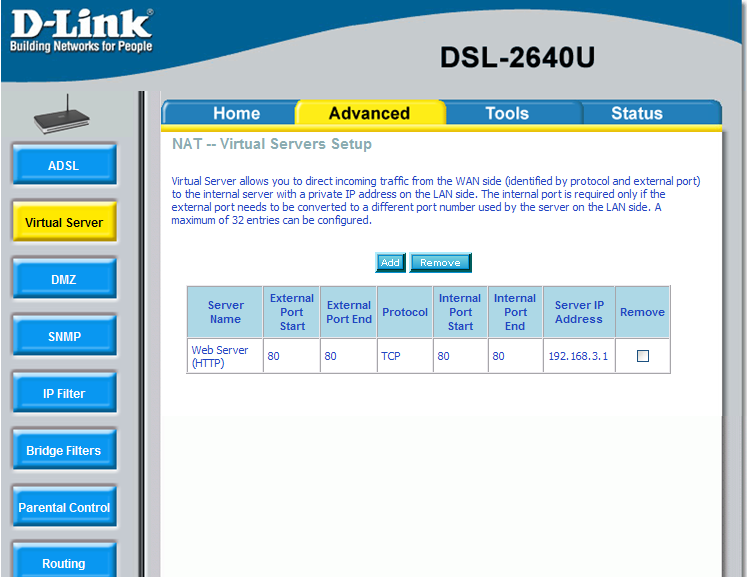The width and height of the screenshot is (747, 577).
Task: Open Bridge Filters page
Action: point(64,450)
